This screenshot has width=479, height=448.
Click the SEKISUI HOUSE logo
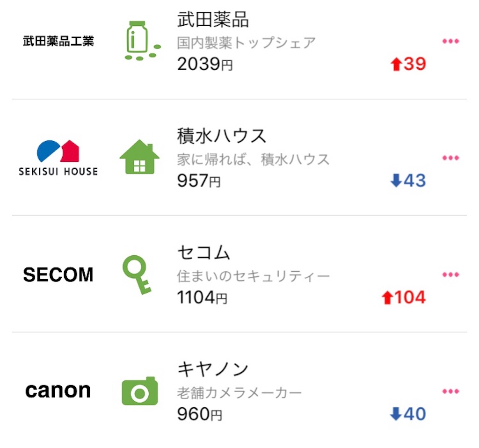click(58, 158)
